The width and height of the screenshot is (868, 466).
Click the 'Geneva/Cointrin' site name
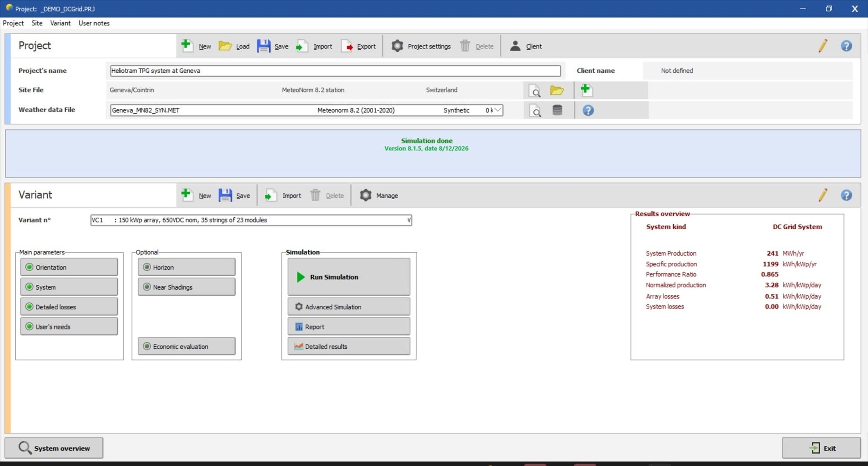pyautogui.click(x=132, y=90)
